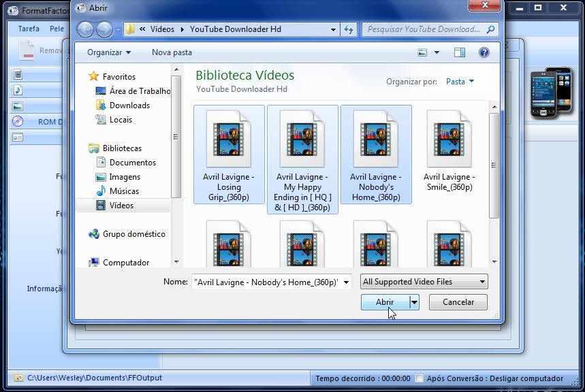The width and height of the screenshot is (585, 392).
Task: Open the help question mark icon
Action: (x=484, y=52)
